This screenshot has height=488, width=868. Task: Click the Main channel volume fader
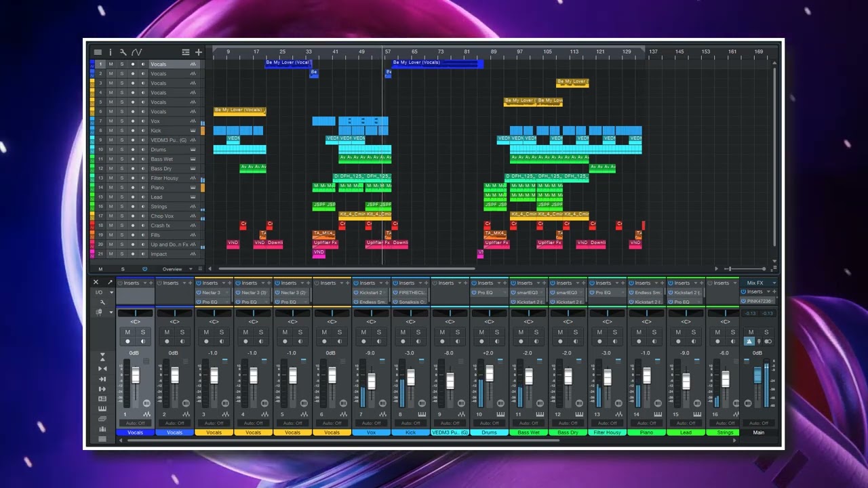pos(757,375)
